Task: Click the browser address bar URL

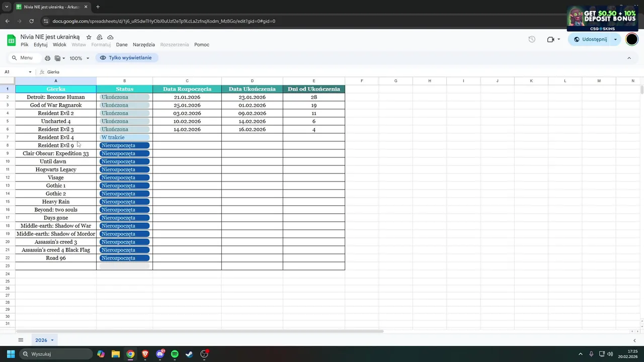Action: coord(164,21)
